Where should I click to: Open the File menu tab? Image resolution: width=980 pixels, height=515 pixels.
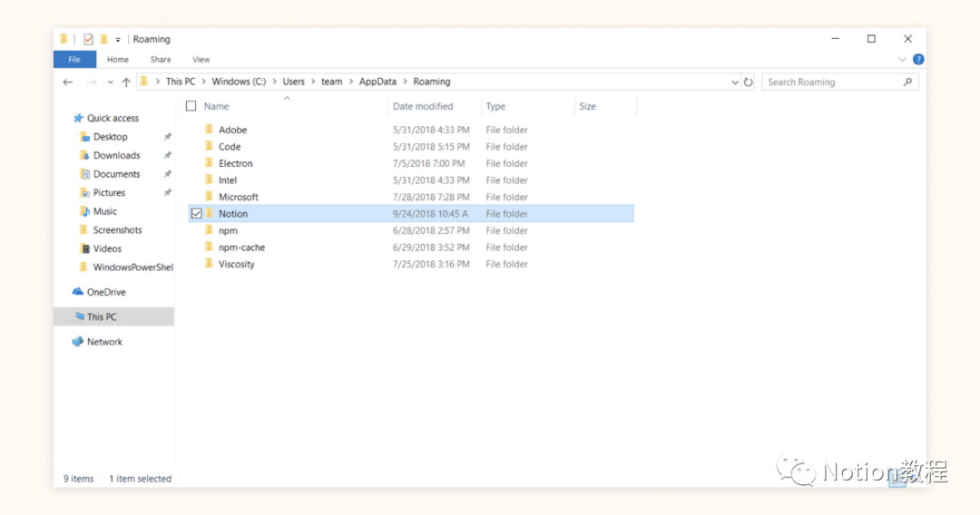tap(74, 60)
